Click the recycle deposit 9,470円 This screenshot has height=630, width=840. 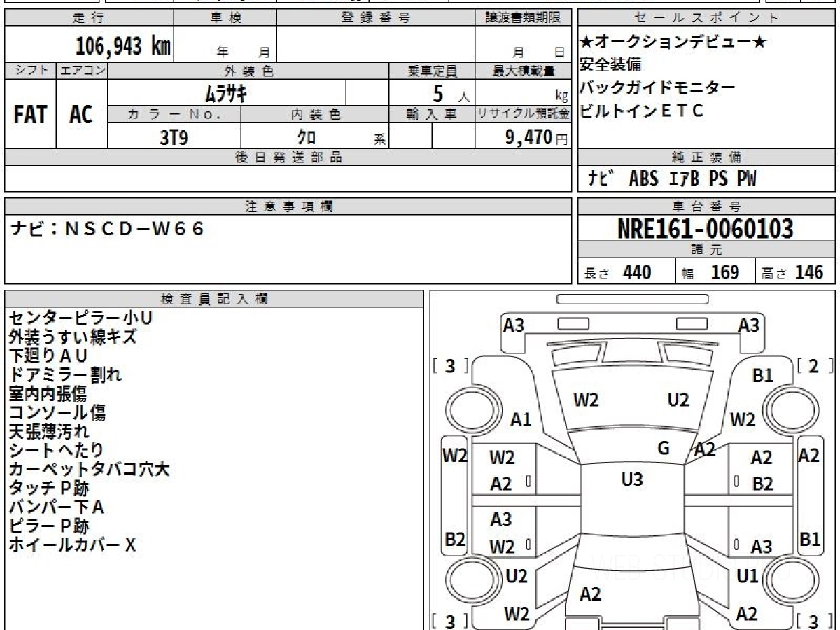click(x=536, y=136)
